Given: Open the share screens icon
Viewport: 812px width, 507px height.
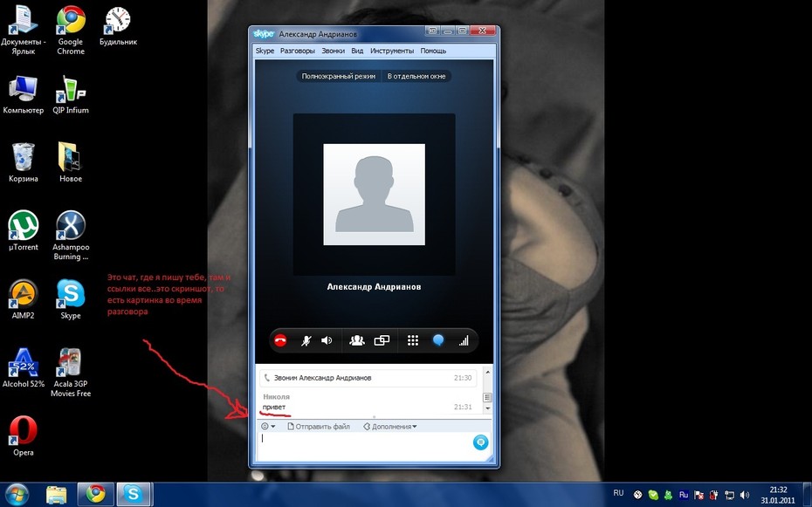Looking at the screenshot, I should (382, 340).
